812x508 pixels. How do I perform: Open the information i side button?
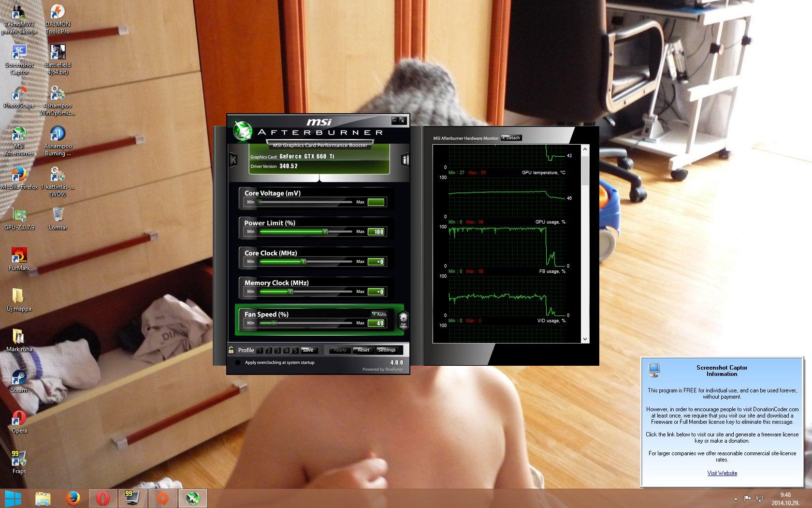pos(405,160)
